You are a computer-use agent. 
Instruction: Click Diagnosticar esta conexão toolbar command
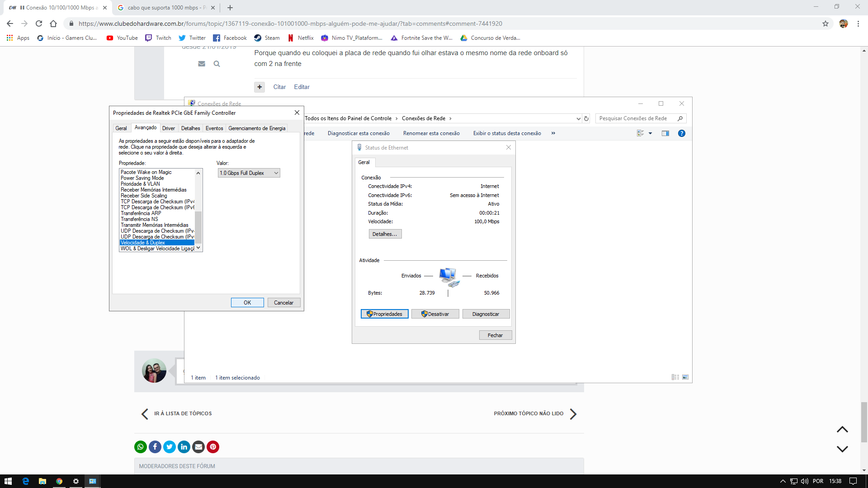click(x=359, y=133)
